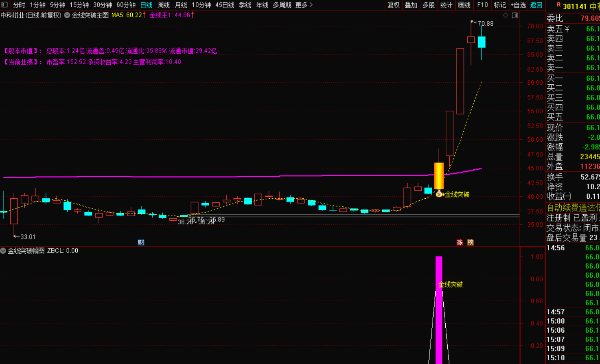Enable the 叠加 overlay option
This screenshot has width=600, height=364.
[x=411, y=5]
